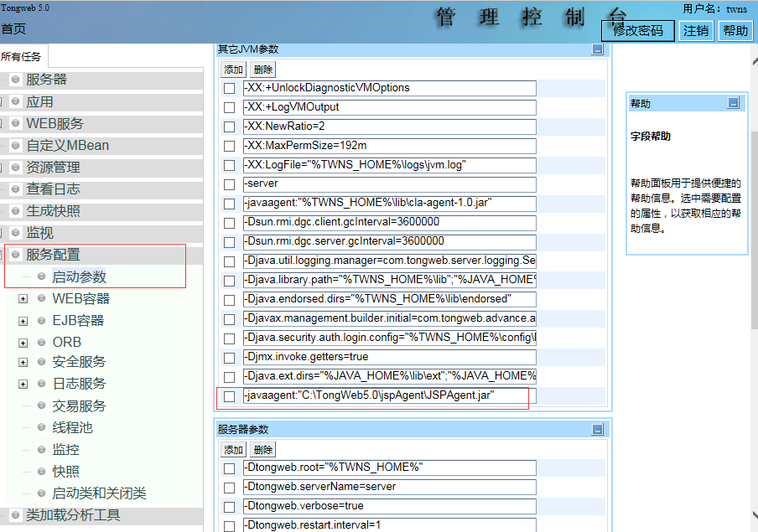Click 删除 in 其它JVM参数 panel
Screen dimensions: 758x532
tap(263, 70)
